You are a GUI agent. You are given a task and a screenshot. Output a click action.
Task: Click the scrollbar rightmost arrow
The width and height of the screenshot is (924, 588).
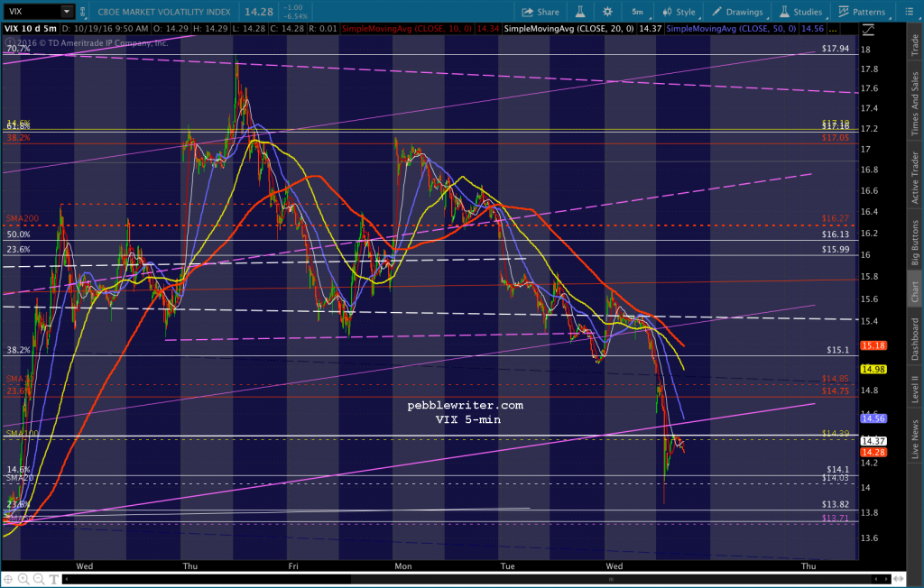click(886, 579)
